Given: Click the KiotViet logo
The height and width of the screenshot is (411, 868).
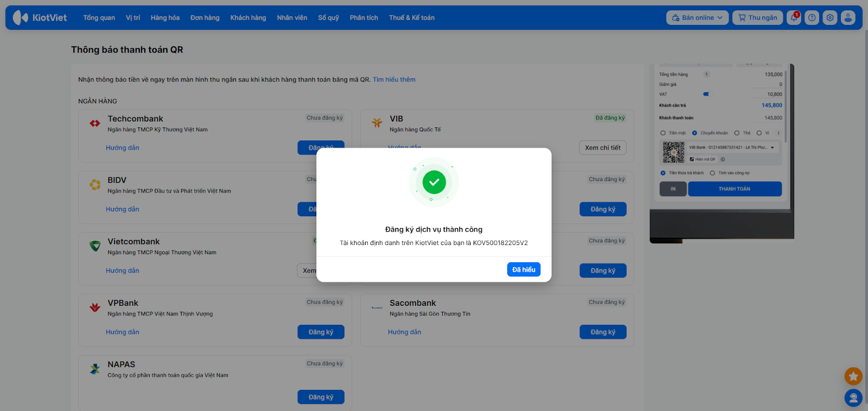Looking at the screenshot, I should click(40, 17).
